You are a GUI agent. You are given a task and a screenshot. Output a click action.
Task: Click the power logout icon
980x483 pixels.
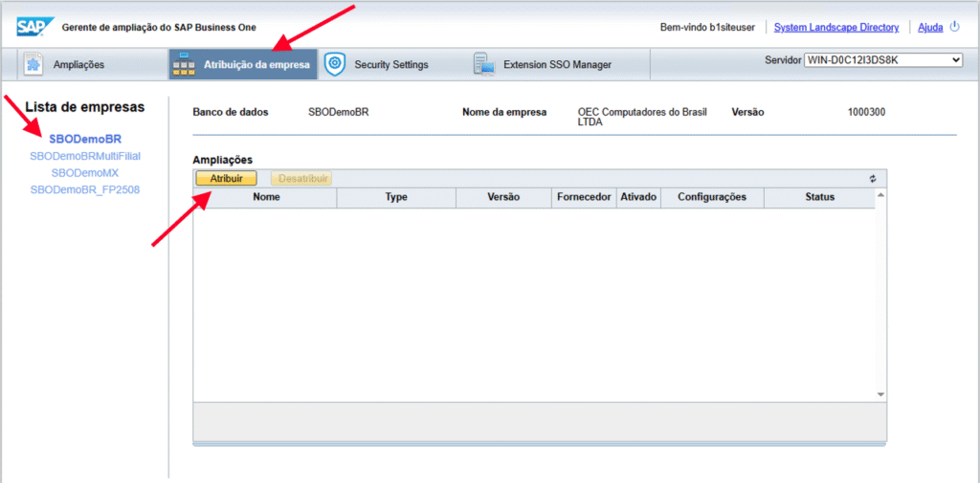954,27
